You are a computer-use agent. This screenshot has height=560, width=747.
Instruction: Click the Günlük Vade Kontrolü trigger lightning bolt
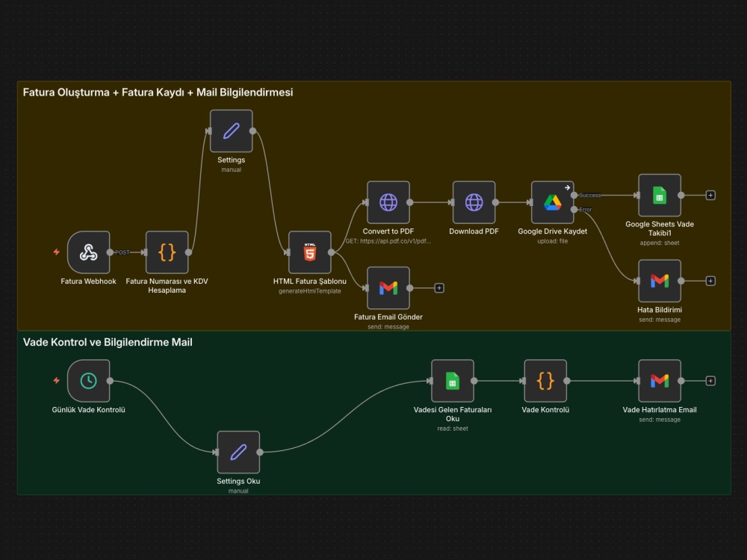click(x=56, y=381)
